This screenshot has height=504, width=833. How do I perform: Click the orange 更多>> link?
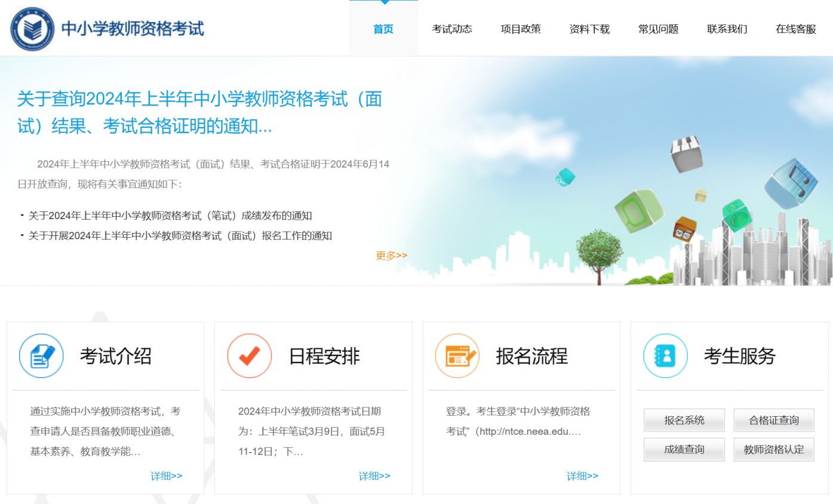tap(391, 256)
